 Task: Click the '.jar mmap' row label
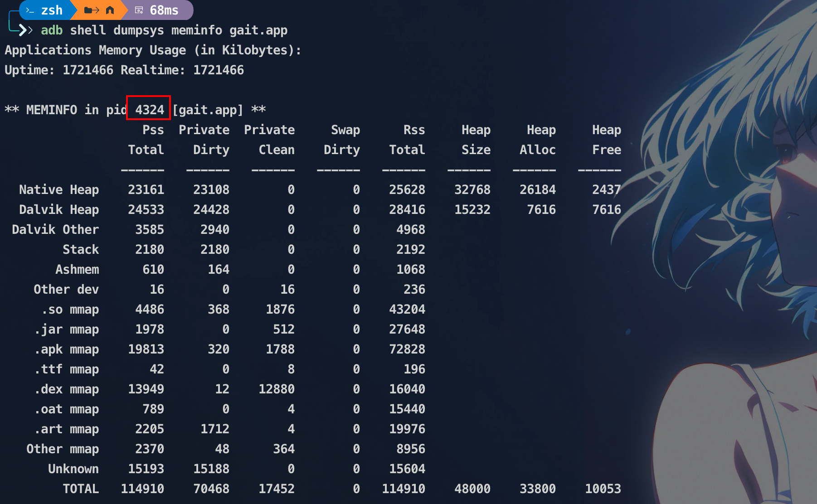pos(66,330)
